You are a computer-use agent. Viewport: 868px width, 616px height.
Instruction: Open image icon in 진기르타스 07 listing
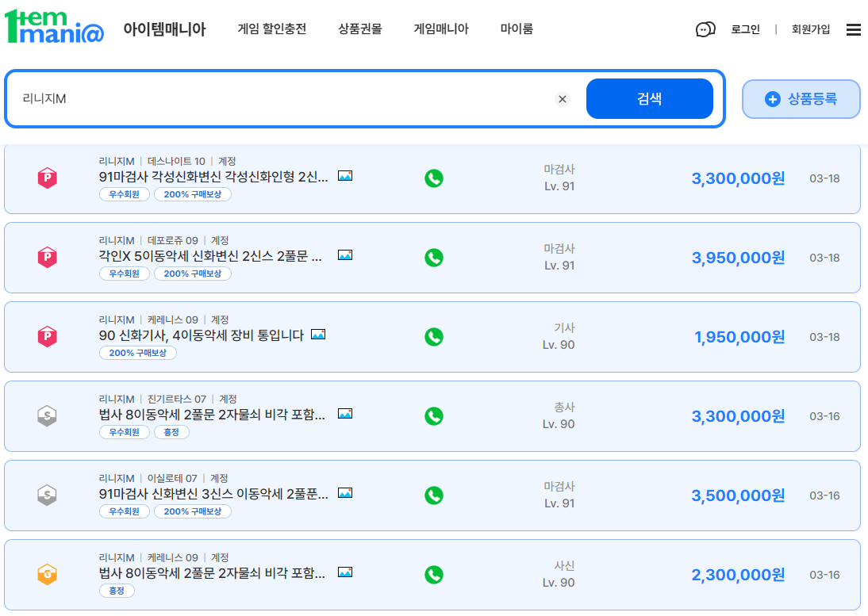[x=345, y=414]
